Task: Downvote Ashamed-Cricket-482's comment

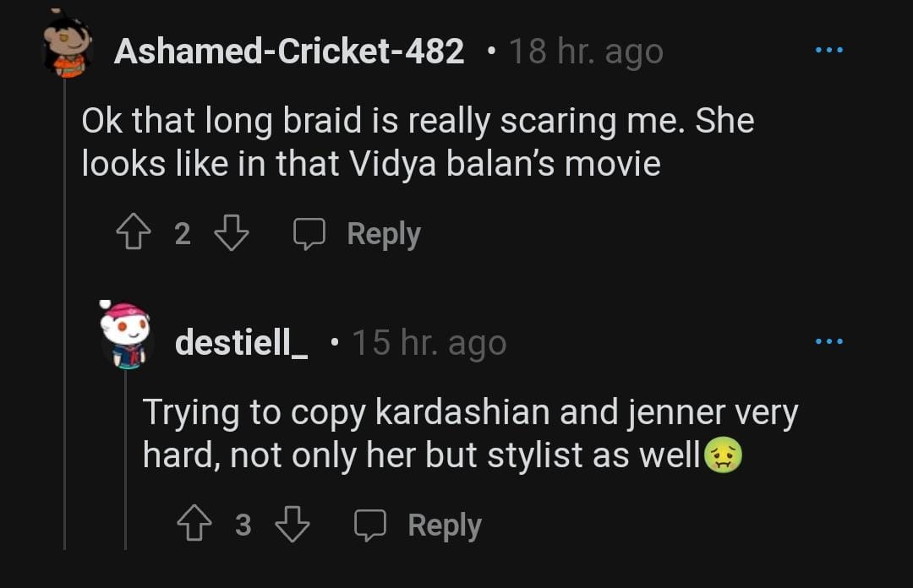Action: 232,233
